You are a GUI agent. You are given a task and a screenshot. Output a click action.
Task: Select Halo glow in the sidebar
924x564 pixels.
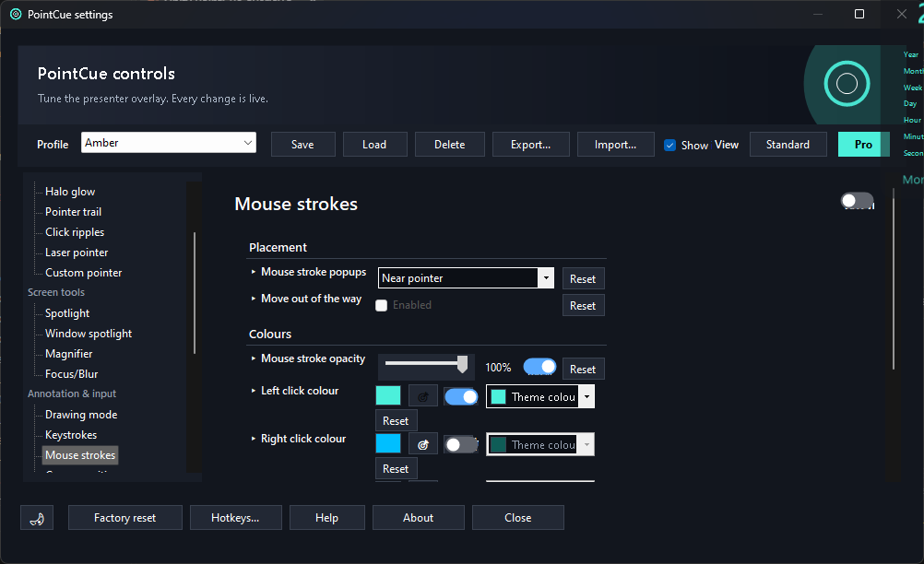(70, 192)
